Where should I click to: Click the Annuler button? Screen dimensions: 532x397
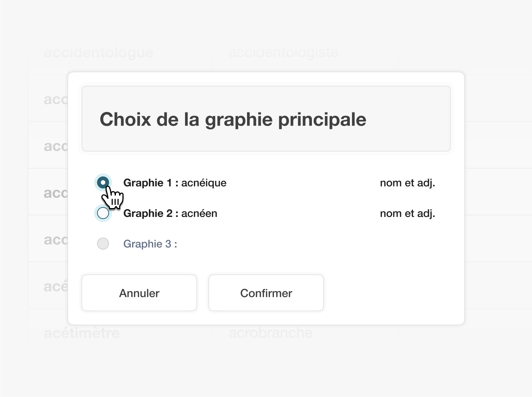coord(139,293)
